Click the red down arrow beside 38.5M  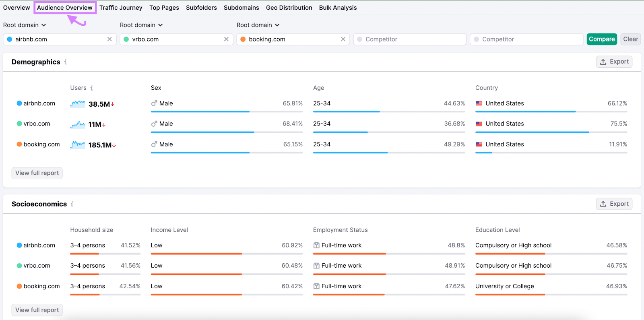tap(113, 104)
